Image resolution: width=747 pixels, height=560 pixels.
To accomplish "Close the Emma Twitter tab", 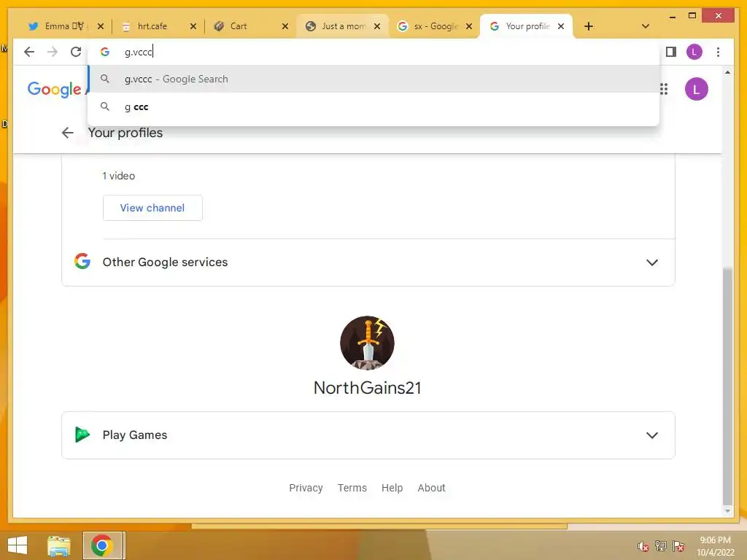I will point(101,26).
